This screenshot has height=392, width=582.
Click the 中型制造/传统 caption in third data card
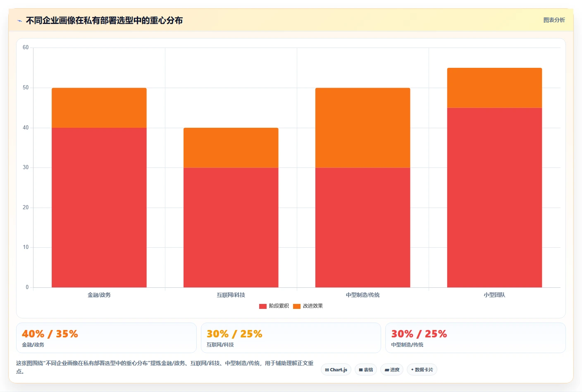[x=408, y=345]
